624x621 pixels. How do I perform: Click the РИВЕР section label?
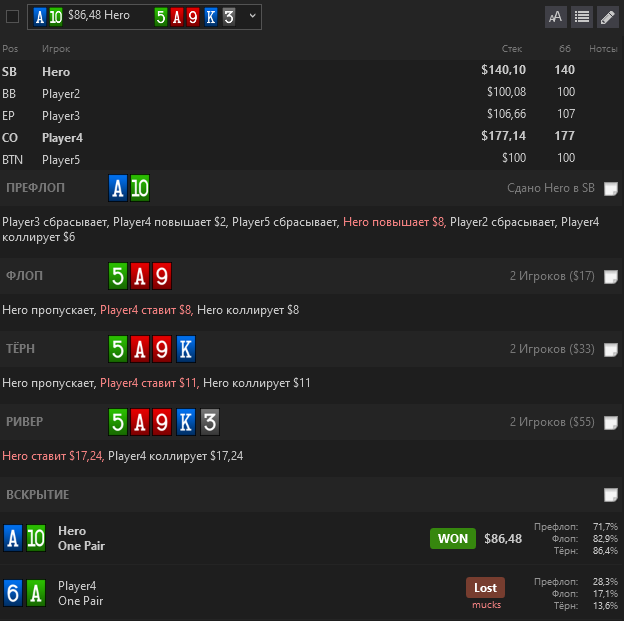click(25, 422)
